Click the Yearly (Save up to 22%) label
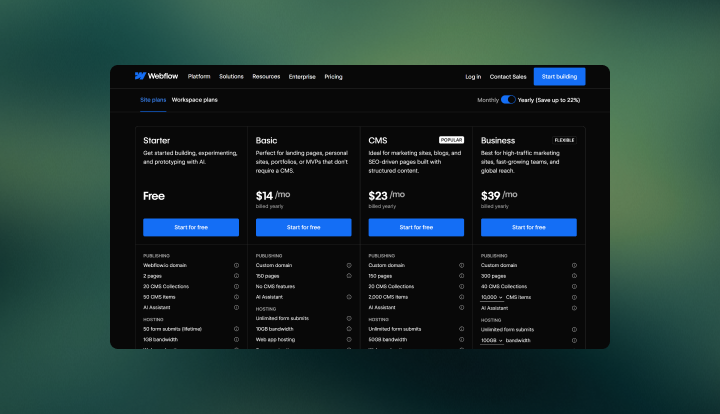The image size is (720, 414). (x=549, y=100)
